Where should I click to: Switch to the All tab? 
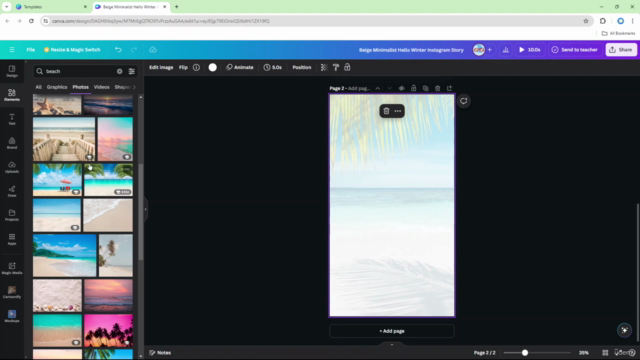(x=38, y=87)
